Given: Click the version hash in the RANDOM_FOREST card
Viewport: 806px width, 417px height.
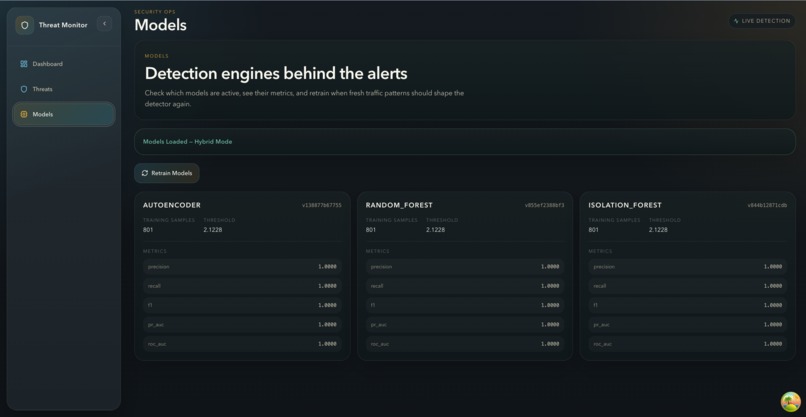Looking at the screenshot, I should click(544, 205).
